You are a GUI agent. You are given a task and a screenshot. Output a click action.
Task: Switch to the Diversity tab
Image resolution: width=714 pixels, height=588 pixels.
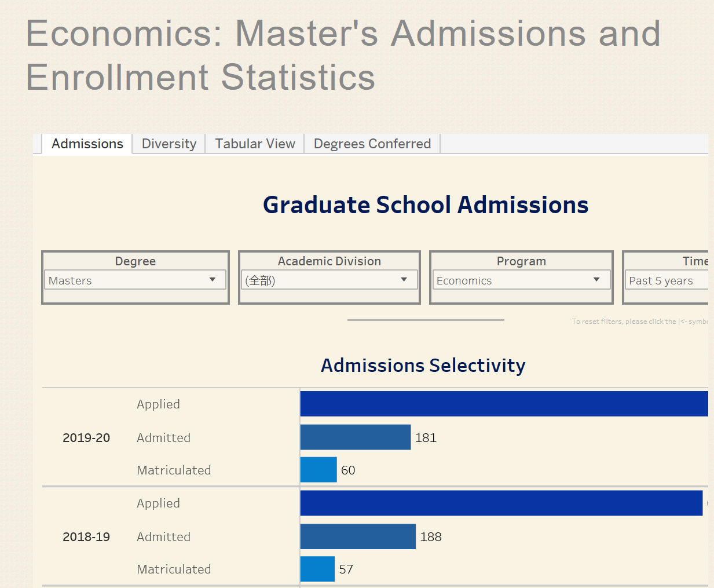click(169, 144)
